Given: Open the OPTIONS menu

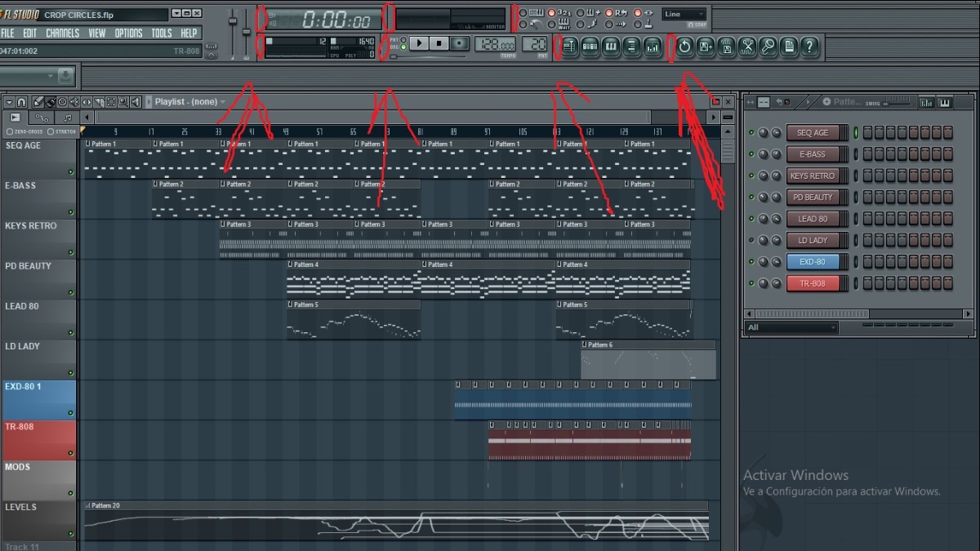Looking at the screenshot, I should click(128, 33).
